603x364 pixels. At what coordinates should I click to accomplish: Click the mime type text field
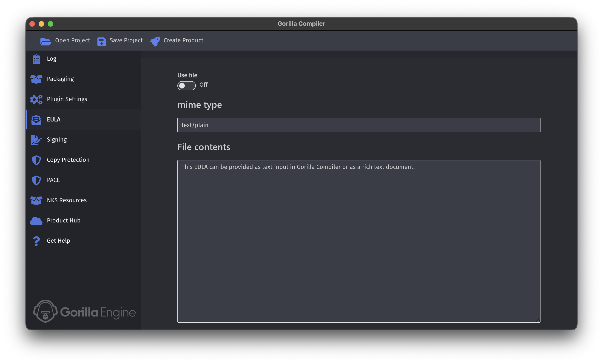coord(359,125)
